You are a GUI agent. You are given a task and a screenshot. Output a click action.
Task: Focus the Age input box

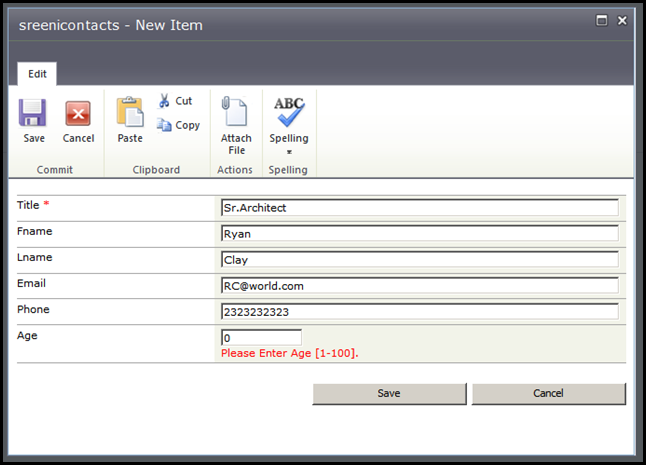(261, 338)
